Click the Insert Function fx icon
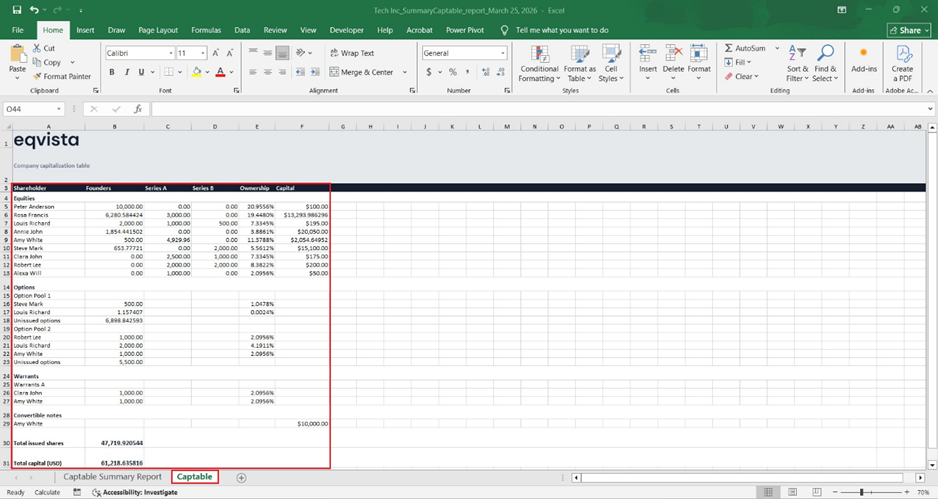The width and height of the screenshot is (938, 499). pos(137,109)
